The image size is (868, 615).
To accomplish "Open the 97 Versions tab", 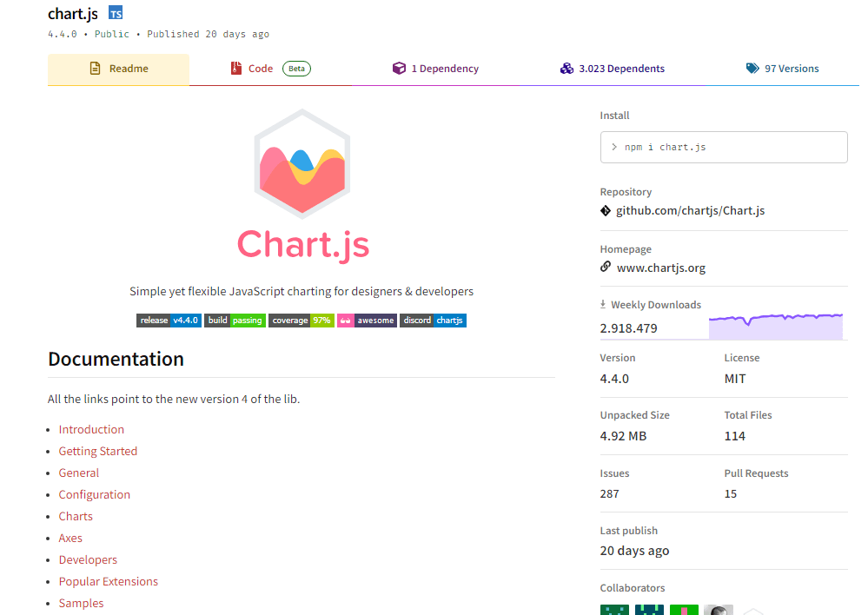I will [x=782, y=69].
